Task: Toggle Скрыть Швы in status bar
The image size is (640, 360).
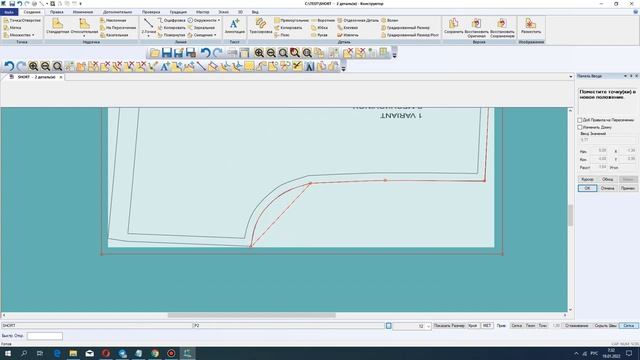Action: pyautogui.click(x=605, y=326)
